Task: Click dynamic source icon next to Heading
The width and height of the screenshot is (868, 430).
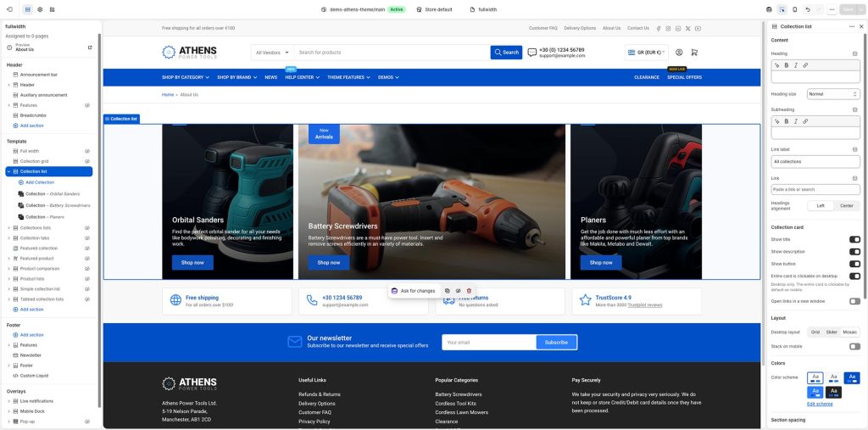Action: pos(854,53)
